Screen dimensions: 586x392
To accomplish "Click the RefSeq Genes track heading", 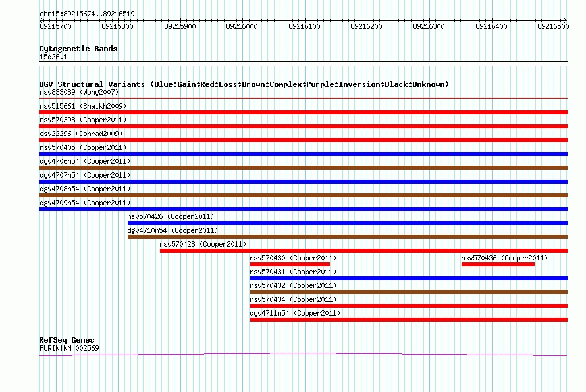I will pyautogui.click(x=67, y=340).
